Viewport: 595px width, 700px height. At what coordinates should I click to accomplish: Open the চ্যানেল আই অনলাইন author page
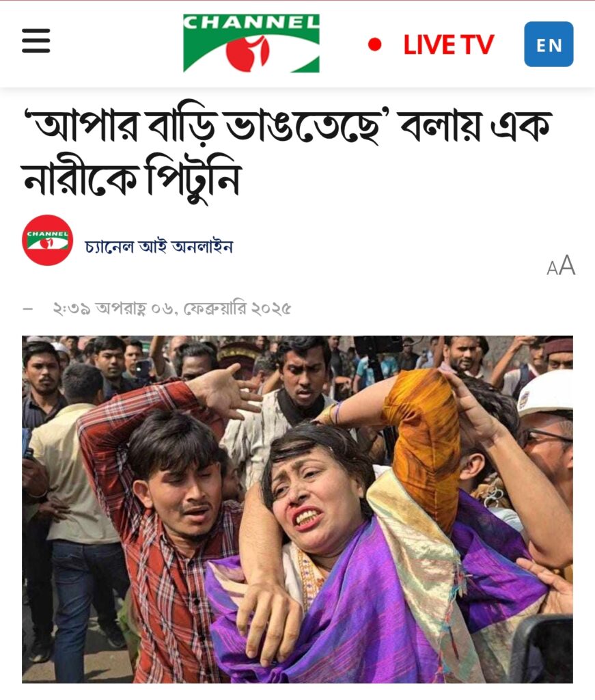[x=158, y=247]
